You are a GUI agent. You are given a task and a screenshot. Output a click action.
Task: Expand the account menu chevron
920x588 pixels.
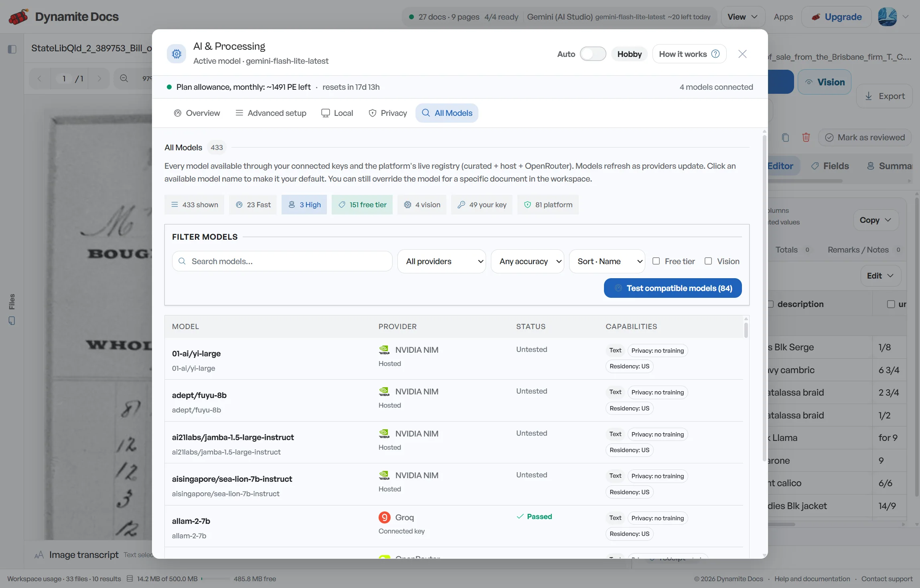tap(906, 17)
